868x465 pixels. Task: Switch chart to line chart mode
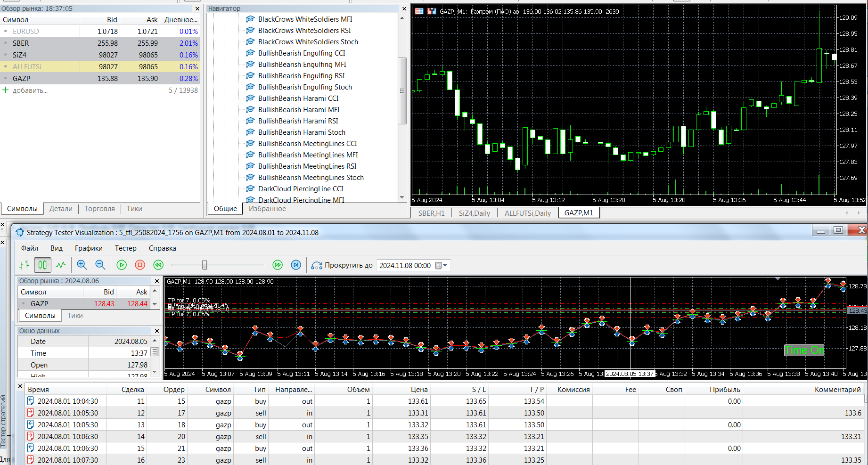point(61,265)
